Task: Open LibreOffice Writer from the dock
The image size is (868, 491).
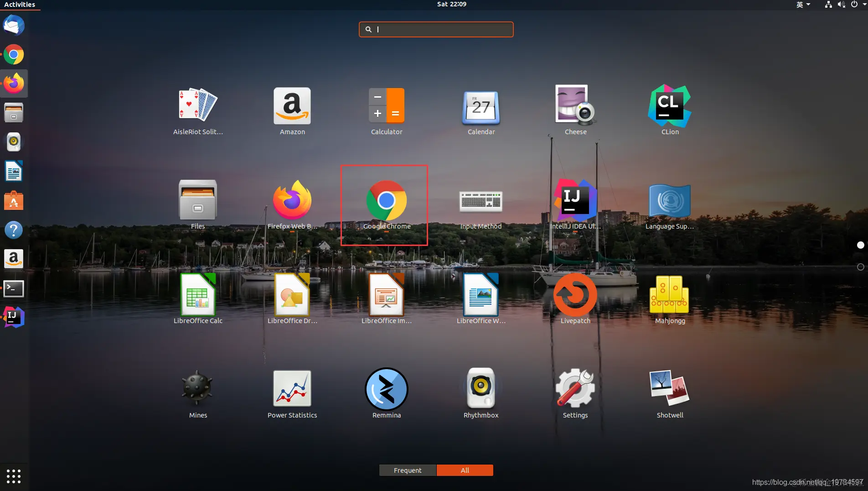Action: point(14,171)
